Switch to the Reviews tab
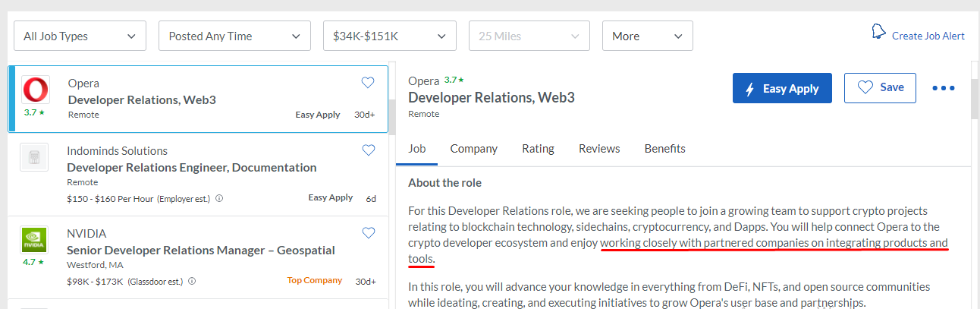The height and width of the screenshot is (309, 980). [x=599, y=149]
